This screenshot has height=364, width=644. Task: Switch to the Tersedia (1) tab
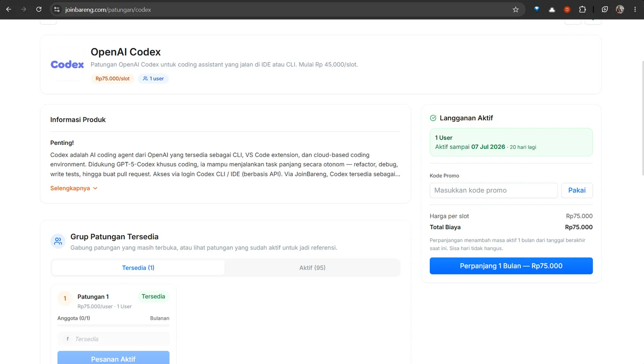[x=138, y=267]
